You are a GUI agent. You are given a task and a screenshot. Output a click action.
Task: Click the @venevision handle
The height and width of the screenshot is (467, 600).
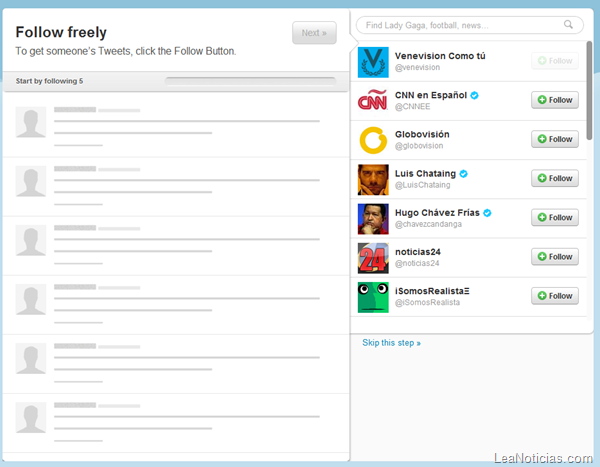click(x=417, y=68)
